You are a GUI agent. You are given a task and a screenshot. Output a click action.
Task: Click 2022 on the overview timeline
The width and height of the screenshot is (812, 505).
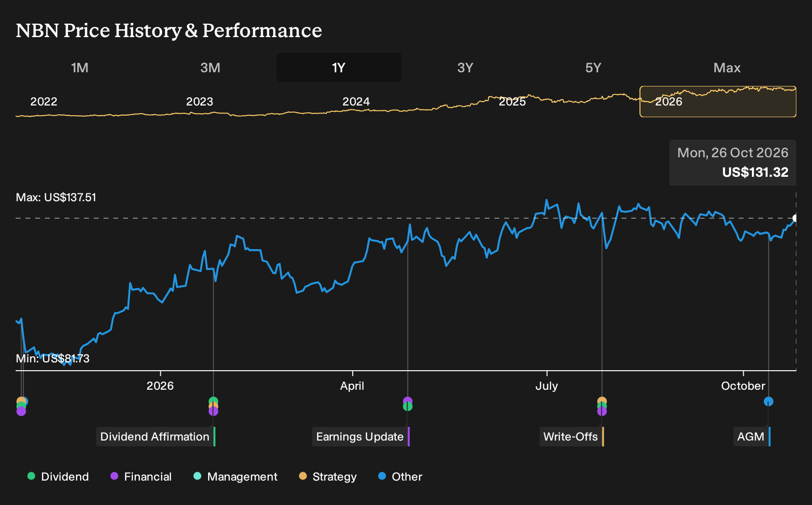(44, 102)
